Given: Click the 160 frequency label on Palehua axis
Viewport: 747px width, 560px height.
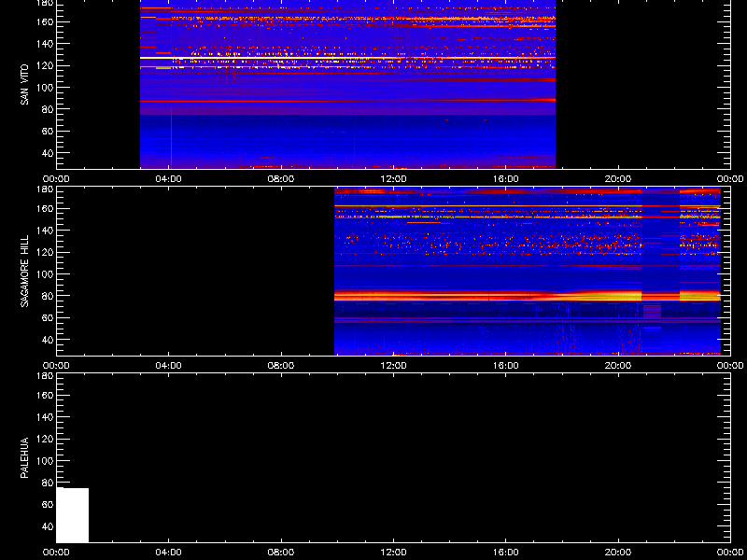Looking at the screenshot, I should click(x=44, y=395).
